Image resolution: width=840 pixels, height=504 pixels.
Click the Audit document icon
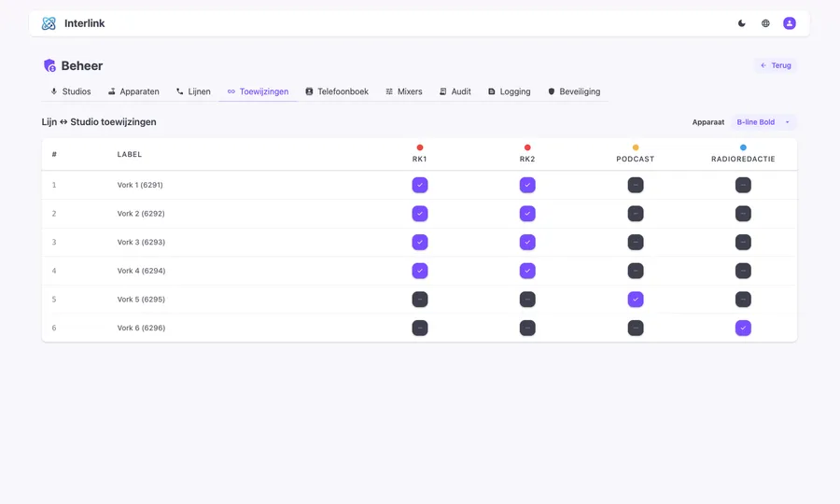(x=442, y=91)
